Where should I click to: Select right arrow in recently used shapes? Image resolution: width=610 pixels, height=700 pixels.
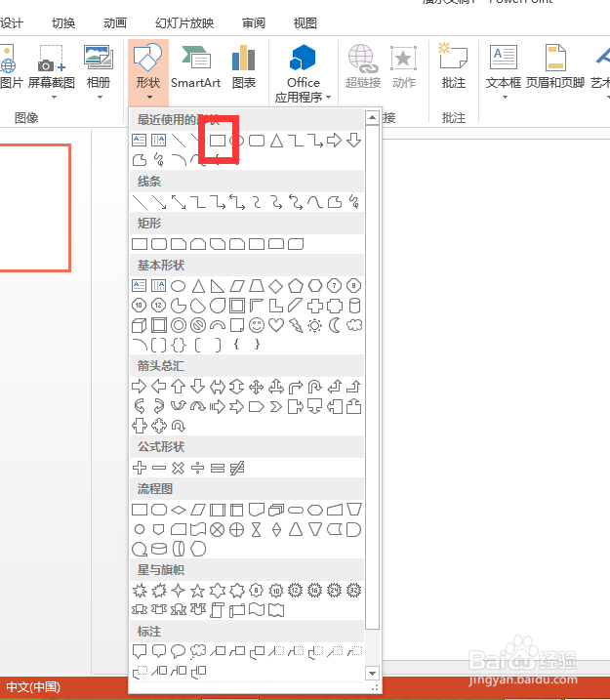pyautogui.click(x=334, y=141)
